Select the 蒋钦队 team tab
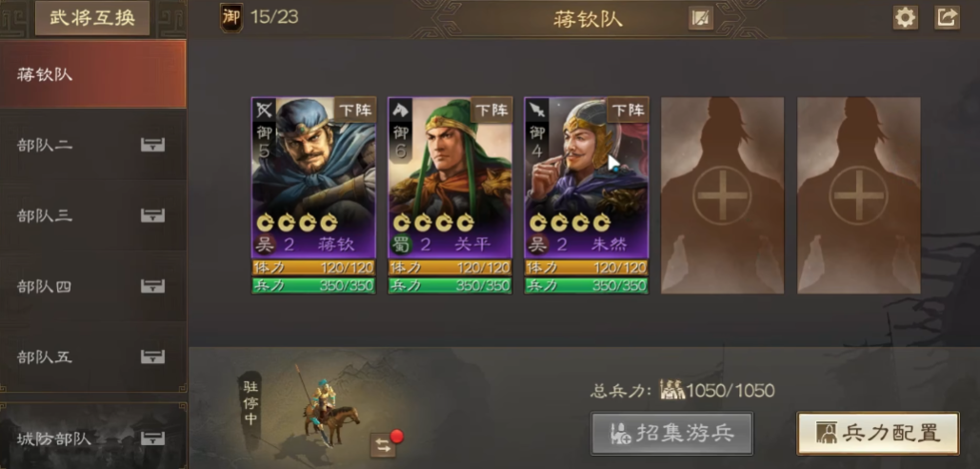Screen dimensions: 980x469 click(x=93, y=74)
